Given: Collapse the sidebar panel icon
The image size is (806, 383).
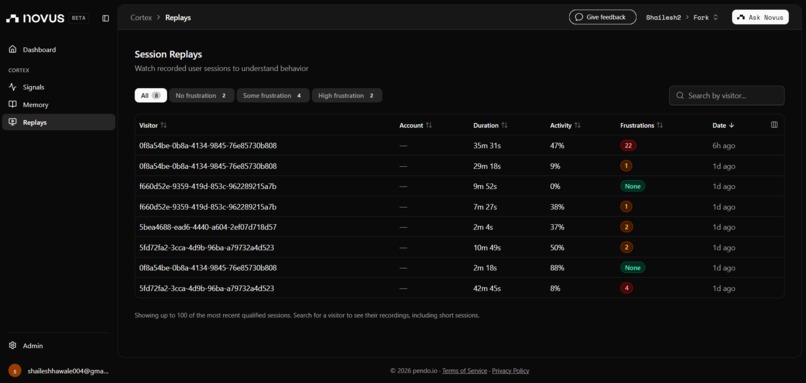Looking at the screenshot, I should click(105, 18).
